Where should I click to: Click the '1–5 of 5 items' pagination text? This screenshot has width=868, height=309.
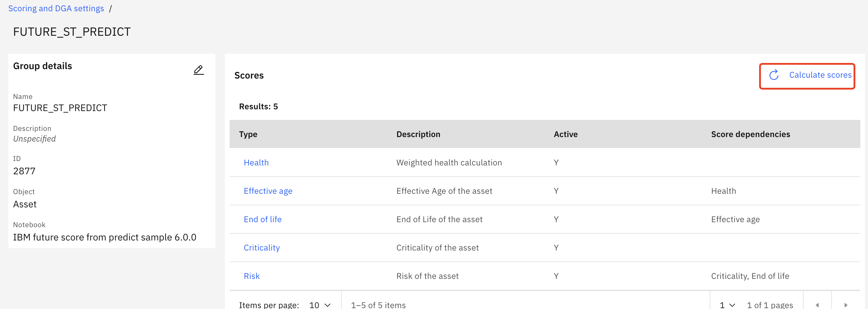tap(378, 305)
